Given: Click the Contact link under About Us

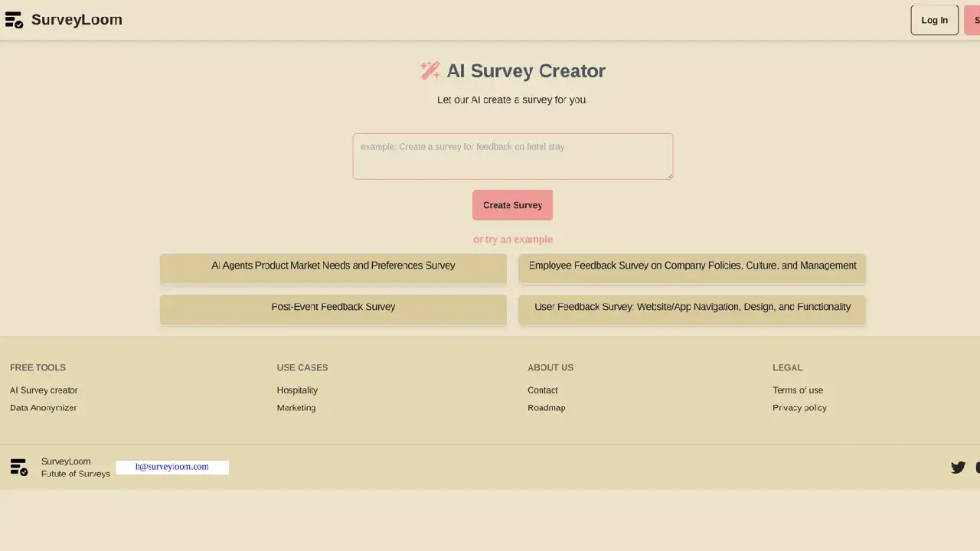Looking at the screenshot, I should [543, 390].
